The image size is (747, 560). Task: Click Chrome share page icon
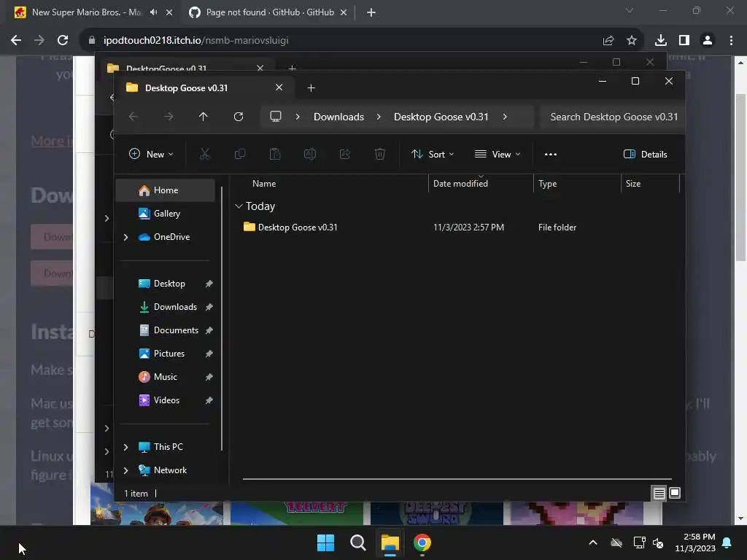click(x=608, y=41)
